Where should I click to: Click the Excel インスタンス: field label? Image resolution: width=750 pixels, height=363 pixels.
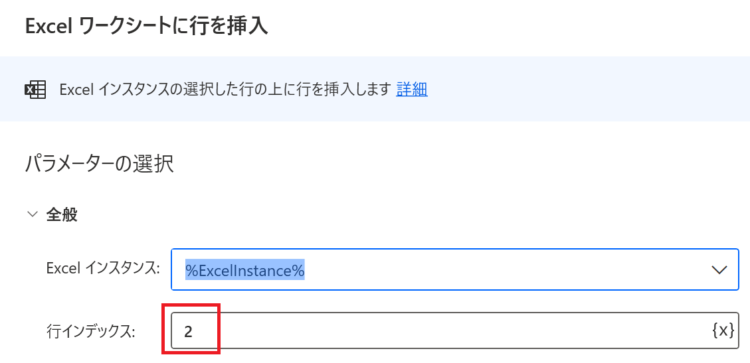pos(102,269)
